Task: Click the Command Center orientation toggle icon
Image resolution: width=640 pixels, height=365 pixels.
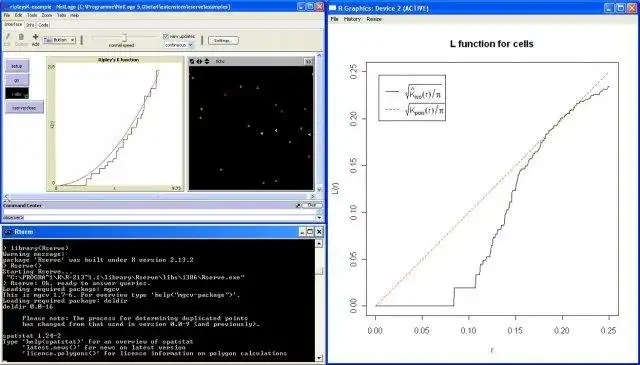Action: point(298,205)
